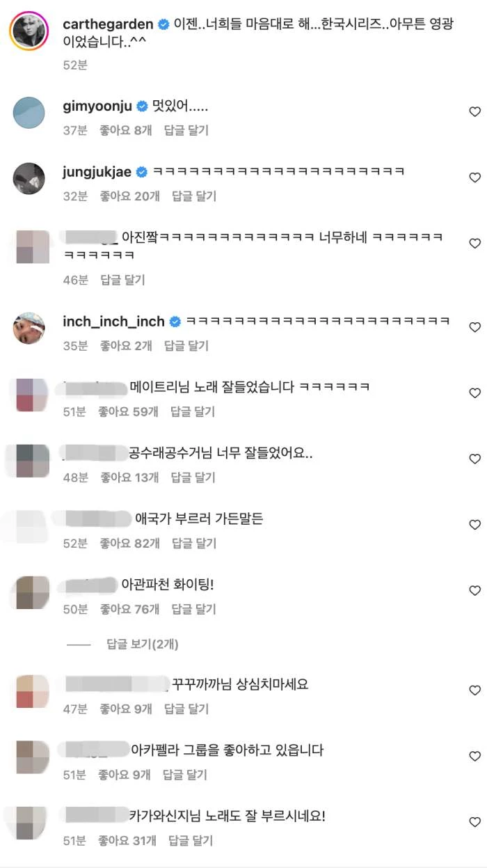Heart the 꾸꾸까까님 상심치마세요 comment
The width and height of the screenshot is (487, 868).
(x=474, y=691)
